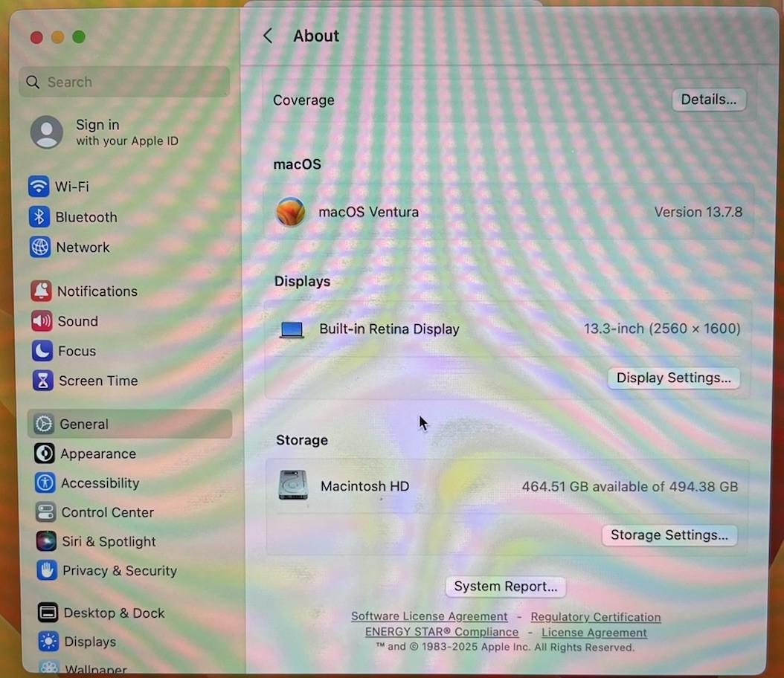
Task: Click the Macintosh HD label
Action: pyautogui.click(x=364, y=485)
